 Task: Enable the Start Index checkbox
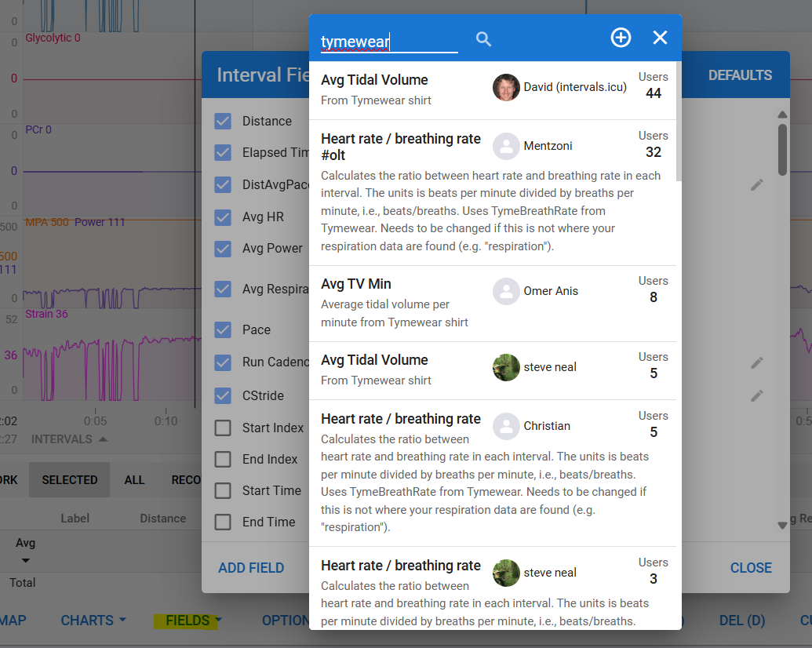point(223,428)
